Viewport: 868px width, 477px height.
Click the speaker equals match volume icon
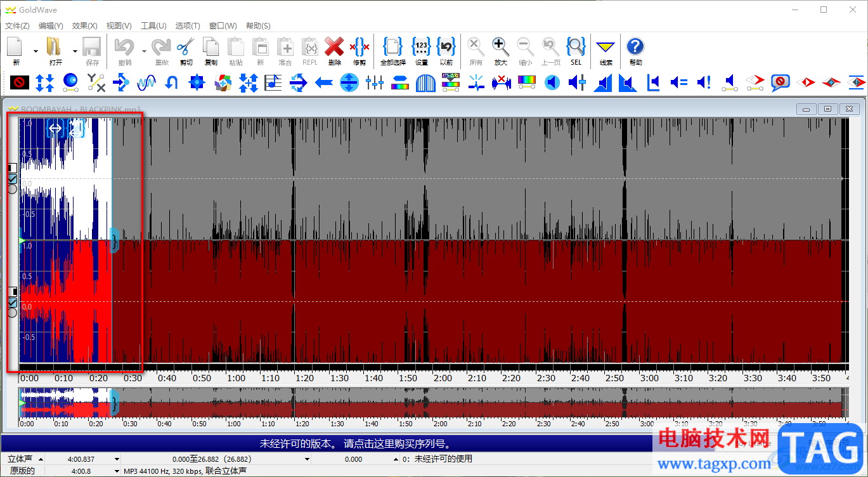pos(678,82)
